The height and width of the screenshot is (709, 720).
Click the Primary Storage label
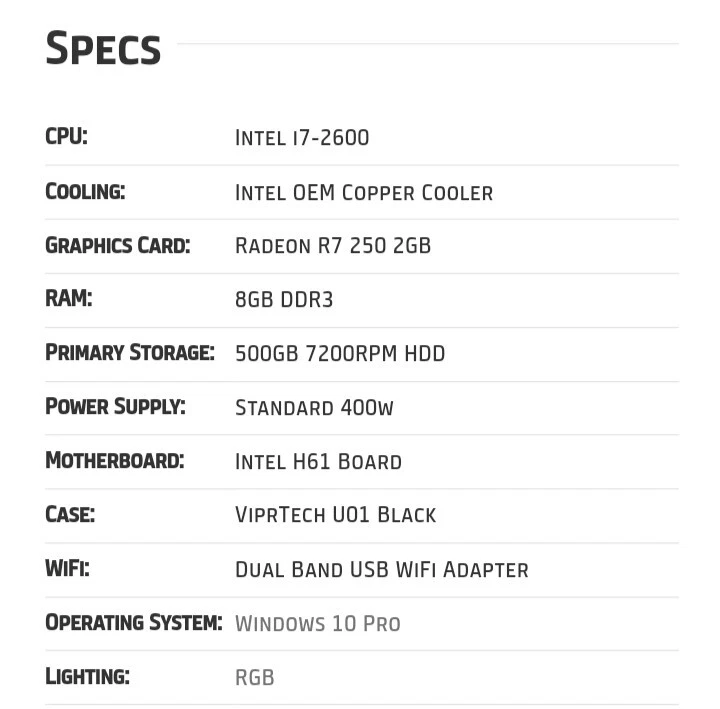[x=130, y=353]
